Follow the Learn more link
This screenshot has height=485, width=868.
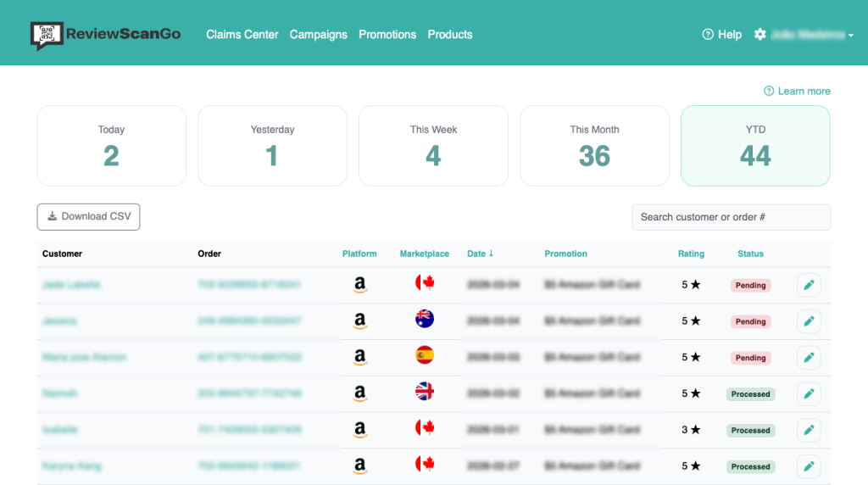pos(804,91)
